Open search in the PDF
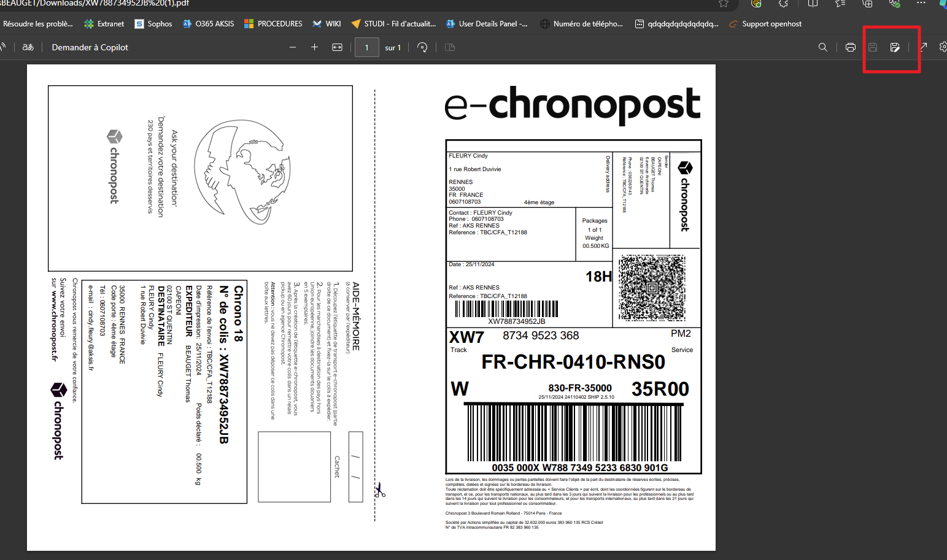This screenshot has height=560, width=947. [823, 47]
